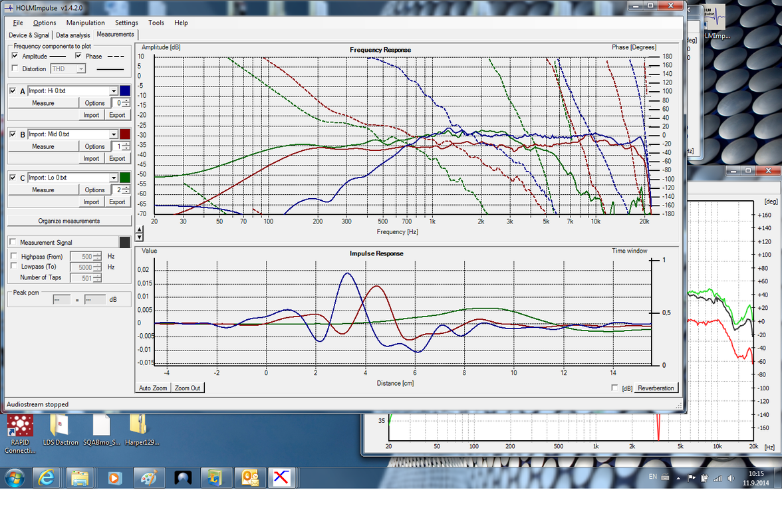Open Windows Media Player from the taskbar

click(x=114, y=478)
